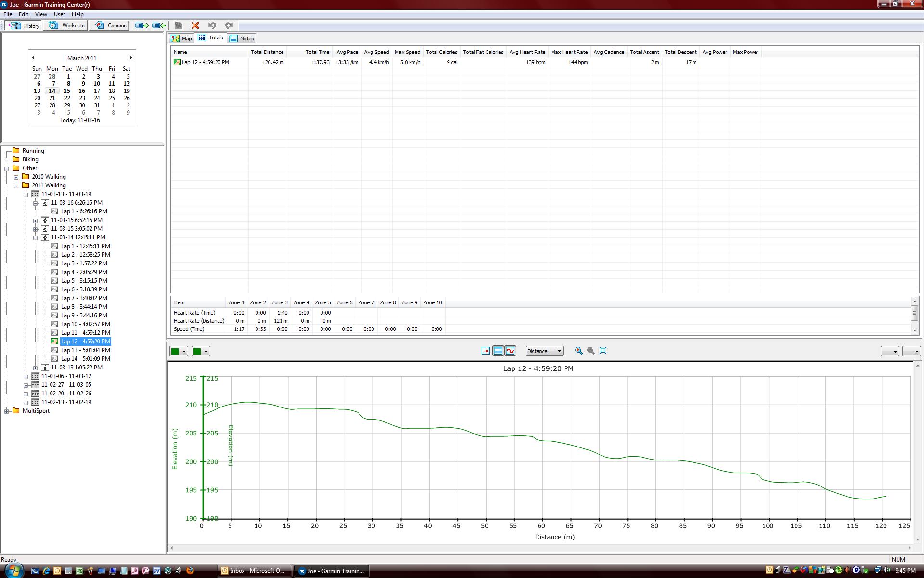
Task: Switch to History view
Action: [24, 26]
